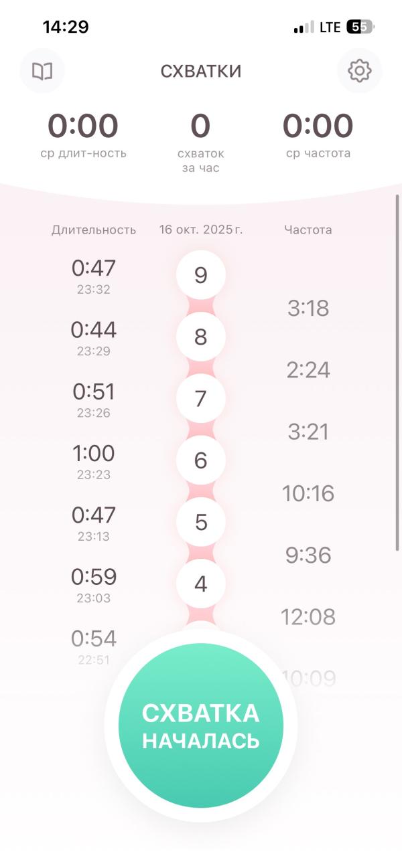Tap the '16 окт. 2025 г.' date header

tap(201, 230)
